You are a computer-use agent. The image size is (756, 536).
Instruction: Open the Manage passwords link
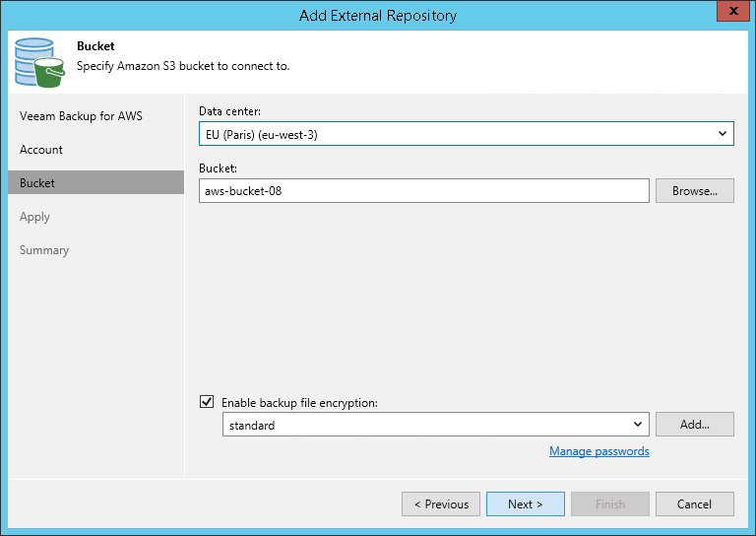pyautogui.click(x=598, y=451)
